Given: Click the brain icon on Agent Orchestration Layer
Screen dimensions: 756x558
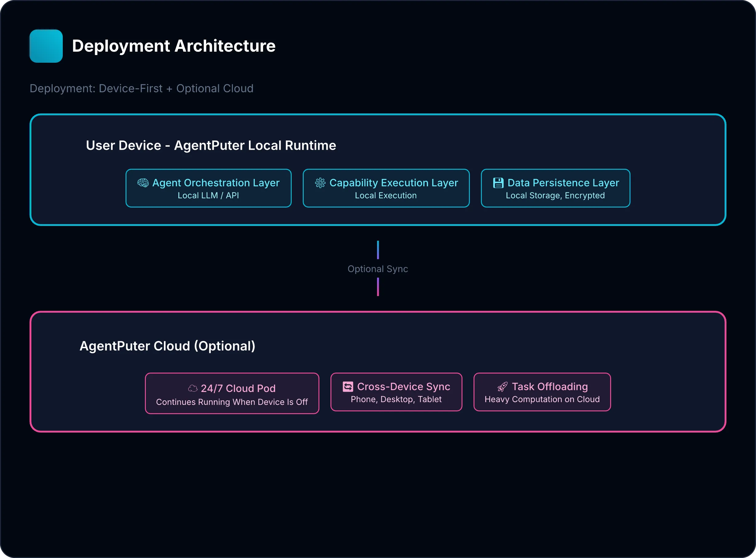Looking at the screenshot, I should click(143, 183).
